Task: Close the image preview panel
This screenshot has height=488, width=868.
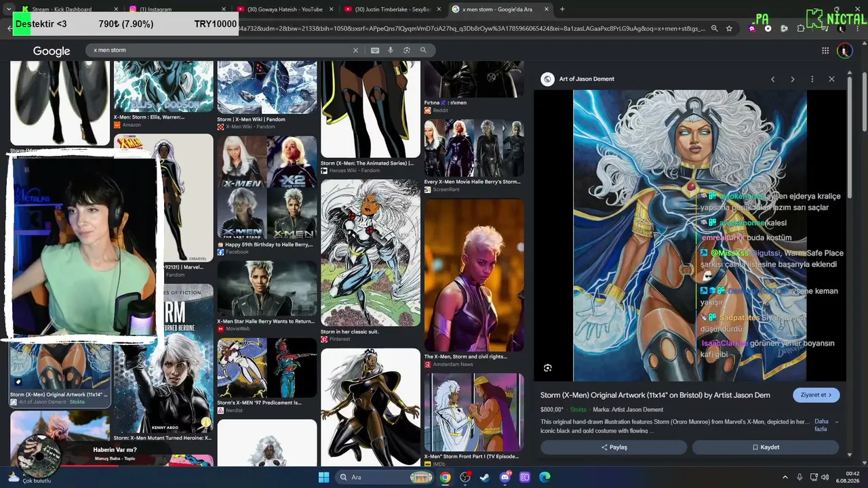Action: tap(831, 79)
